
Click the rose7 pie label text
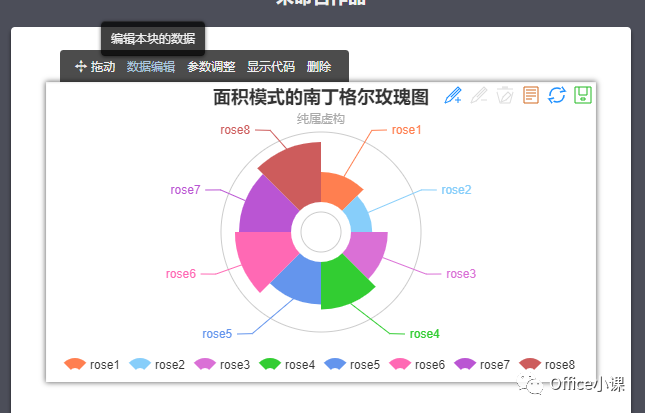[x=185, y=190]
